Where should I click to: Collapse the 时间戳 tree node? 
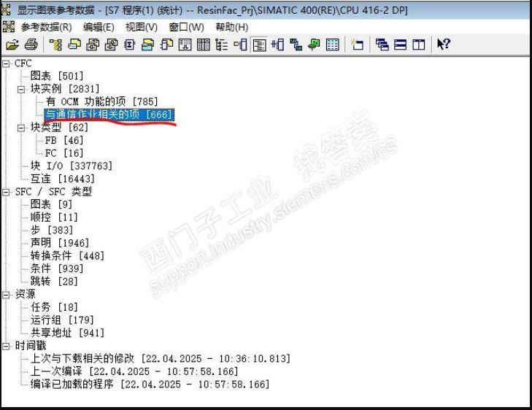[x=6, y=347]
